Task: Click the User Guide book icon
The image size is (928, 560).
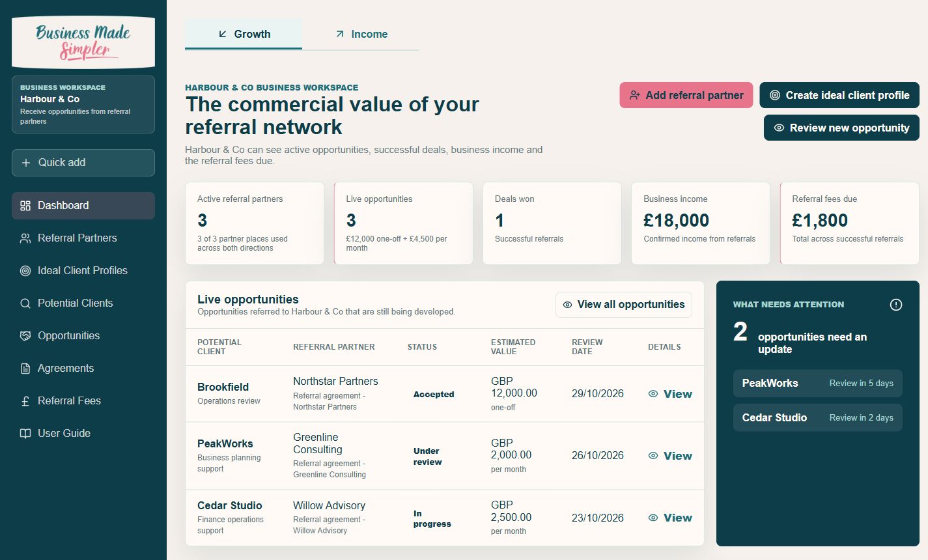Action: click(25, 434)
